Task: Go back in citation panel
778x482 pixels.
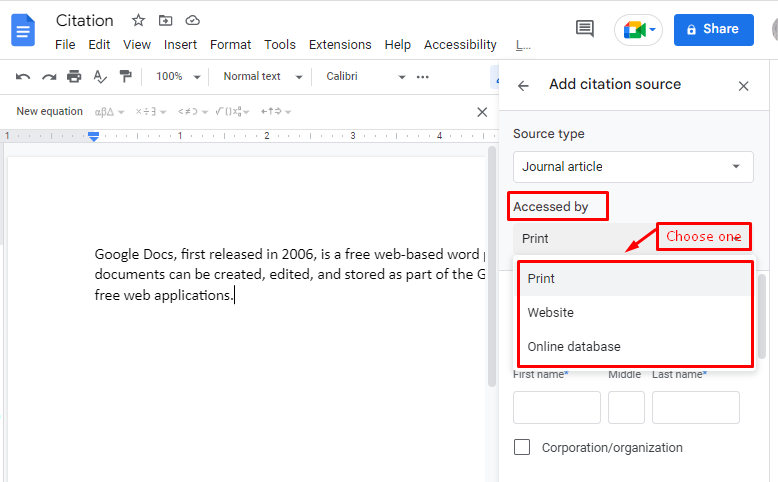Action: (x=523, y=86)
